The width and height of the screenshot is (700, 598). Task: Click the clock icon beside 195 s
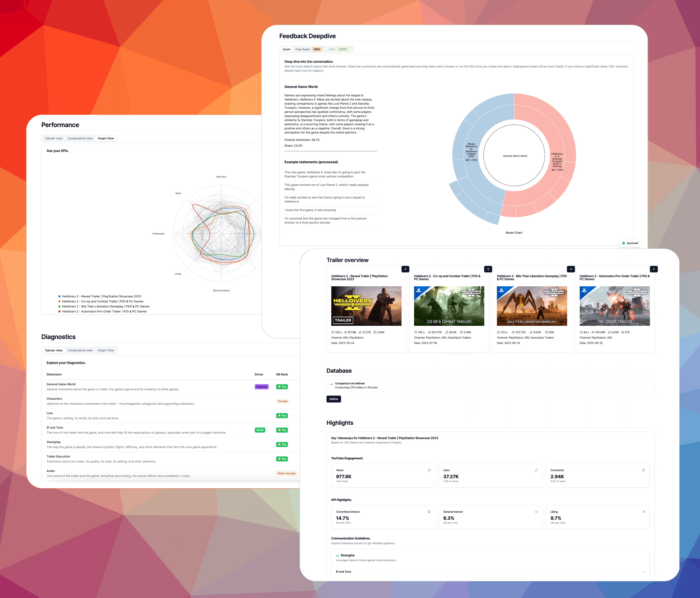click(416, 332)
